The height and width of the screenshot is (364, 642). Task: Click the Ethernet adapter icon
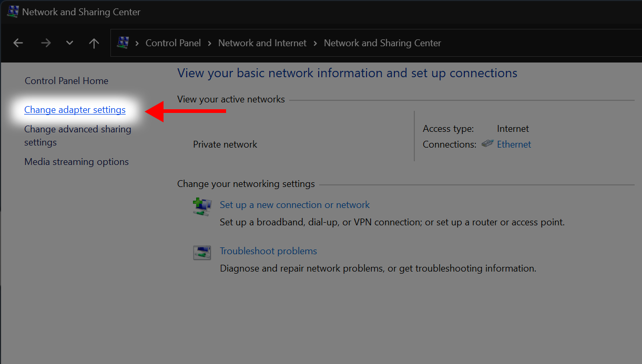[487, 144]
